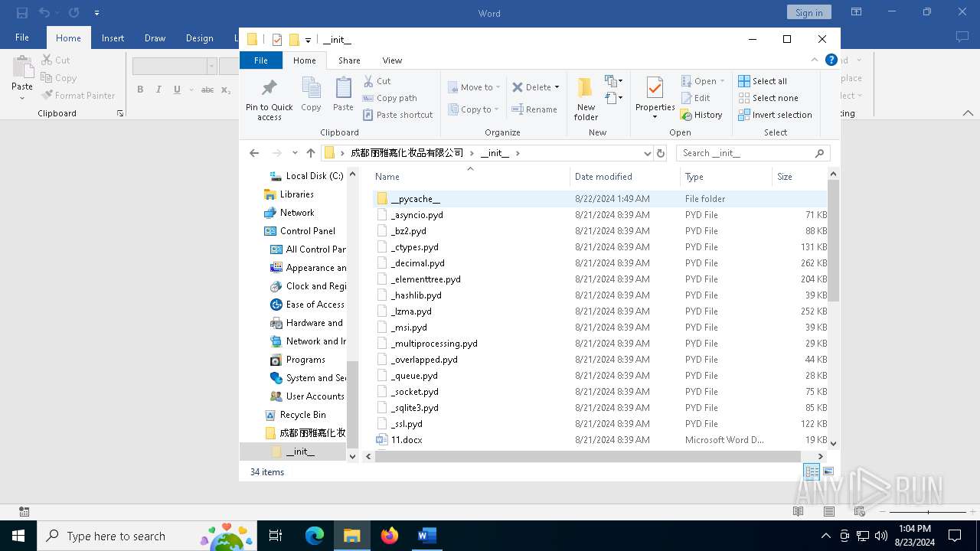980x551 pixels.
Task: Toggle Bold in Word ribbon
Action: pyautogui.click(x=140, y=90)
